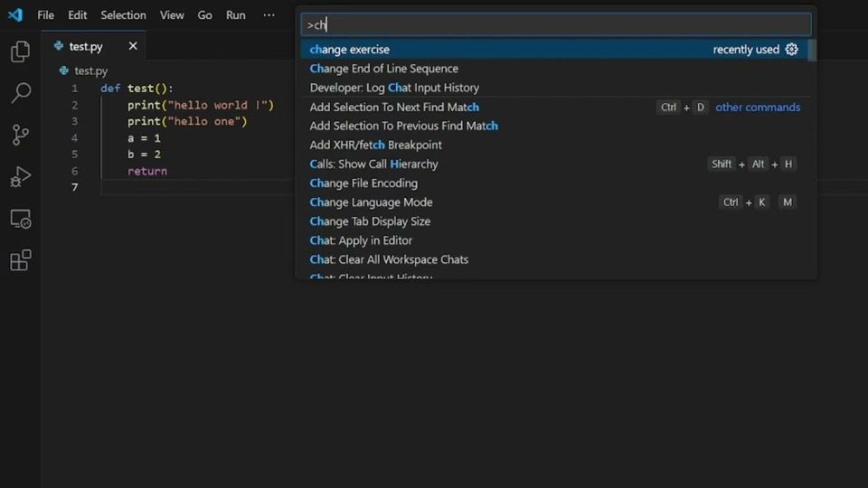The width and height of the screenshot is (868, 488).
Task: Select Chat: Clear All Workspace Chats
Action: [x=554, y=259]
